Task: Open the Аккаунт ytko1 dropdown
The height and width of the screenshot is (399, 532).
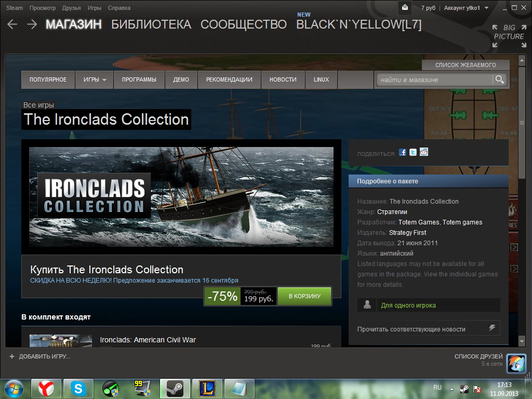Action: pos(466,8)
